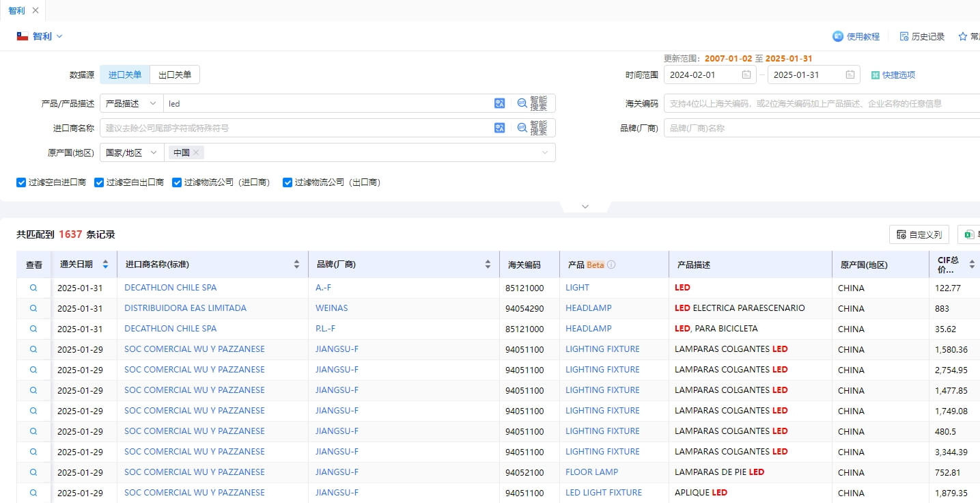980x503 pixels.
Task: Open 智能搜索 for product description
Action: (x=533, y=103)
